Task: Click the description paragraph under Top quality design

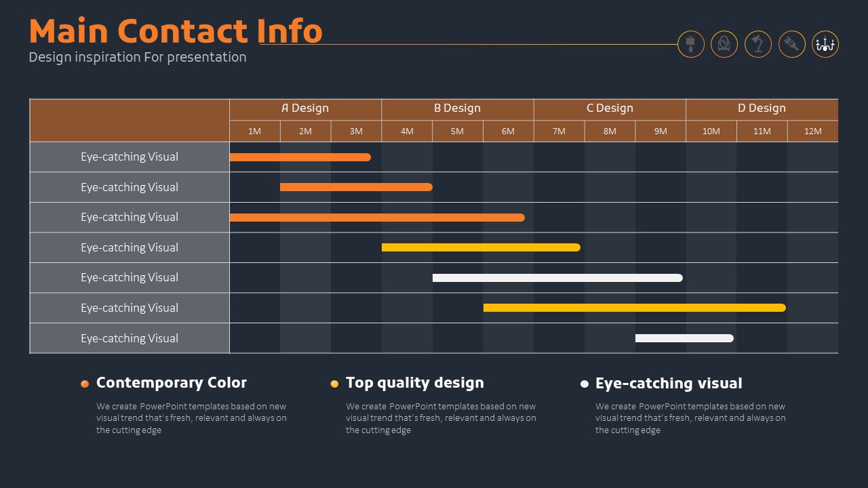Action: coord(441,418)
